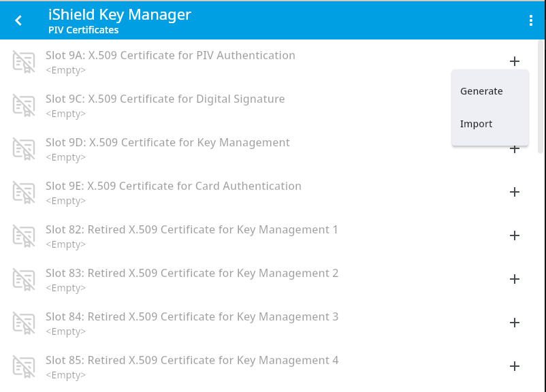The height and width of the screenshot is (392, 546).
Task: Click the plus button for Slot 9A
Action: pyautogui.click(x=515, y=61)
